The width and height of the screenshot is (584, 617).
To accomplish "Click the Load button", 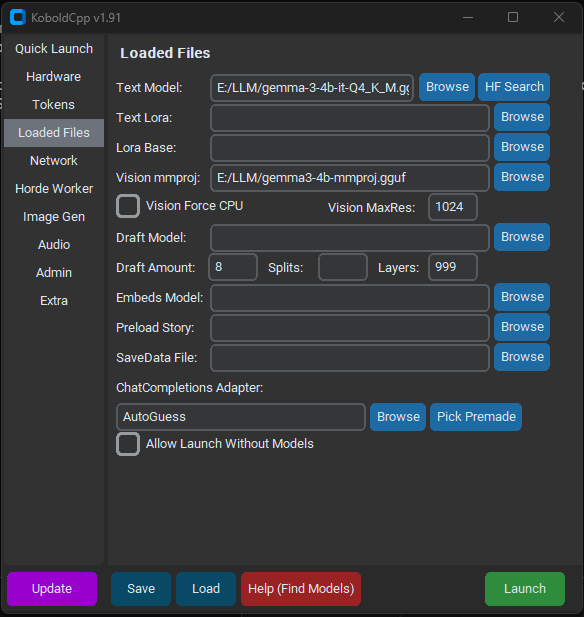I will [206, 589].
